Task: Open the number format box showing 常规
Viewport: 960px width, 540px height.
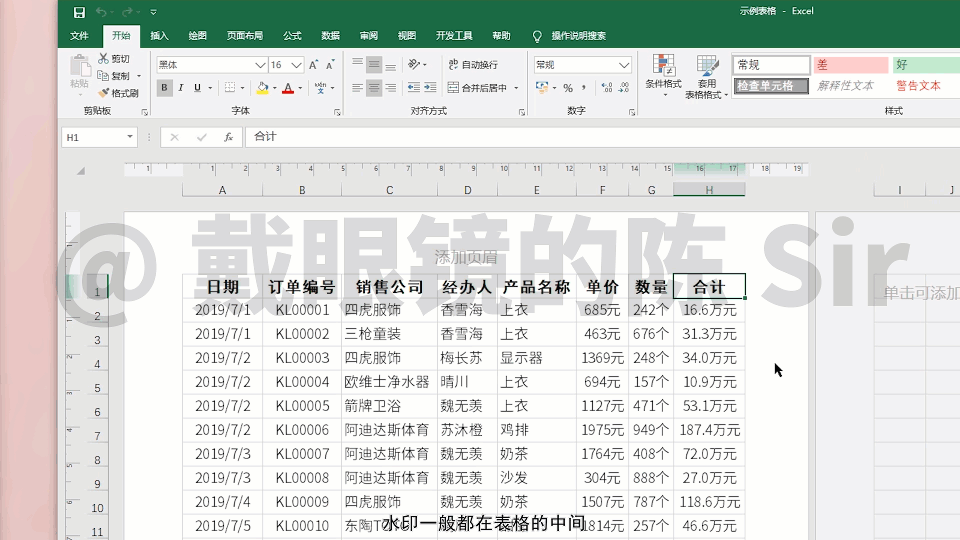Action: pyautogui.click(x=582, y=65)
